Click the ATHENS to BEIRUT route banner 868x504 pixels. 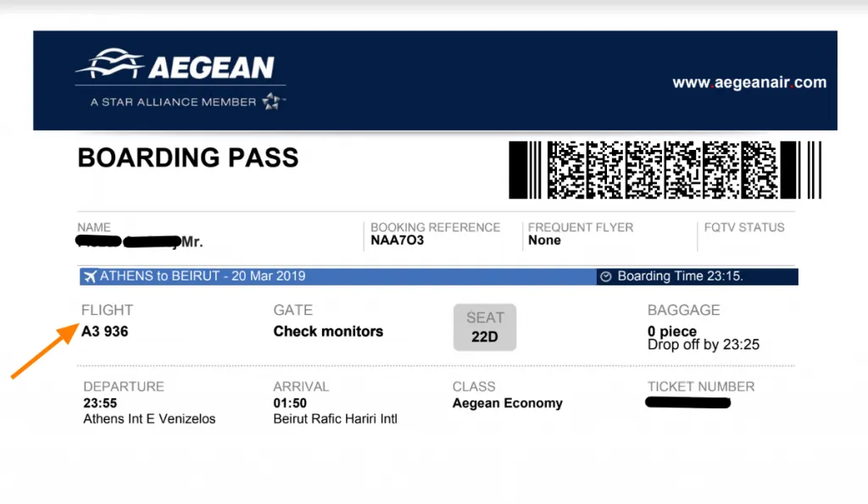coord(337,277)
